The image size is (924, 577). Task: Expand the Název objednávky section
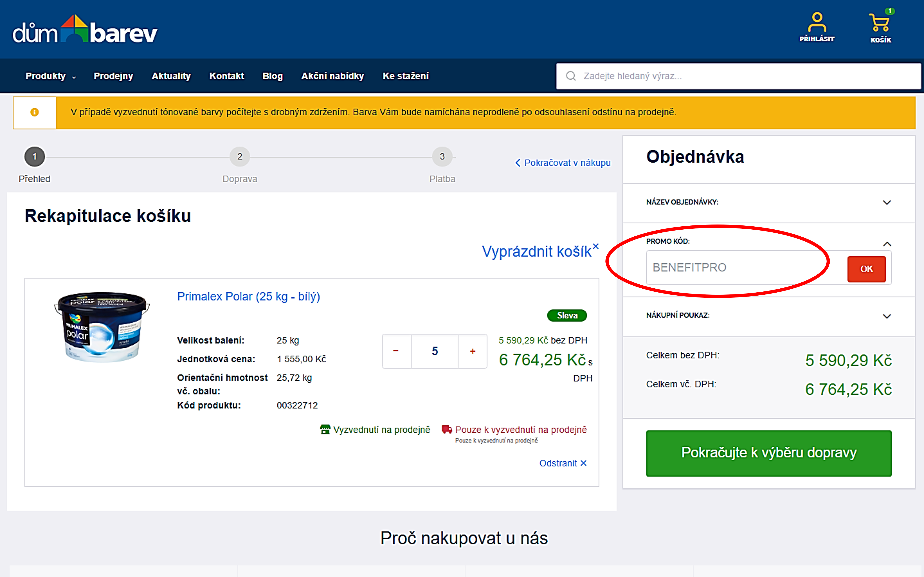[x=887, y=202]
